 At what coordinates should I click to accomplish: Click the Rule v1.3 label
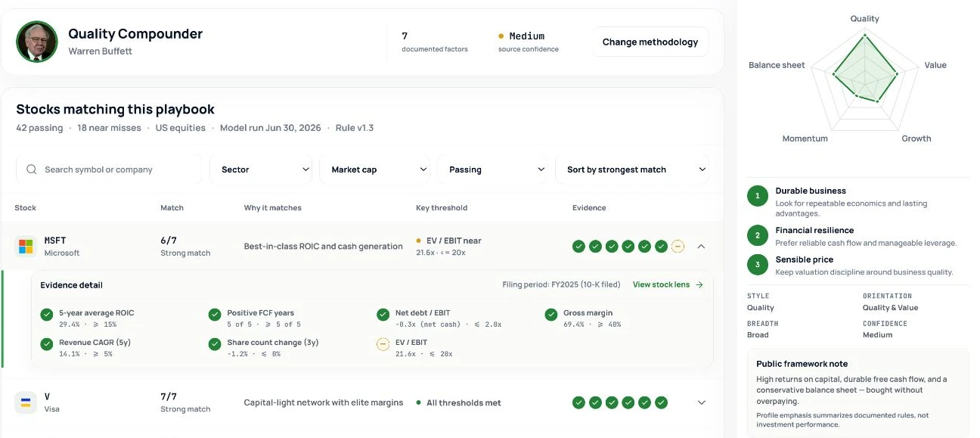click(x=355, y=128)
